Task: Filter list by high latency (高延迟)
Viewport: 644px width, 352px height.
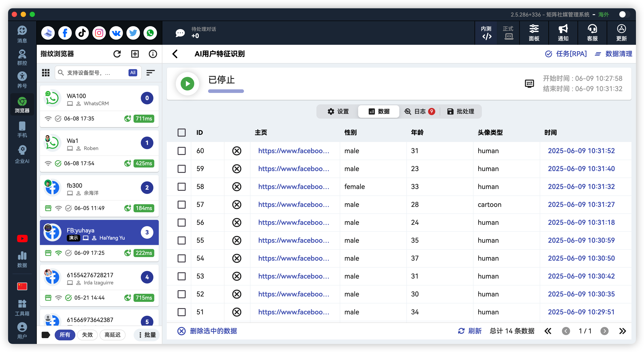Action: pos(113,335)
